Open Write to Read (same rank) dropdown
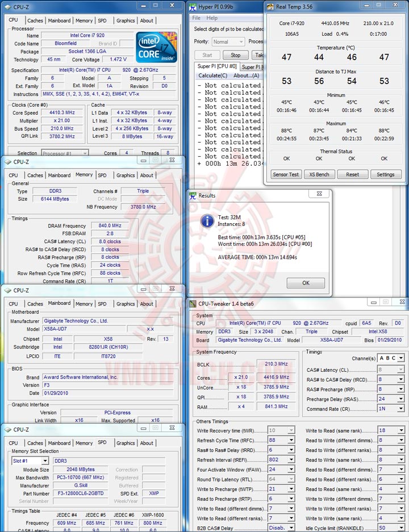Image resolution: width=409 pixels, height=532 pixels. (x=401, y=430)
